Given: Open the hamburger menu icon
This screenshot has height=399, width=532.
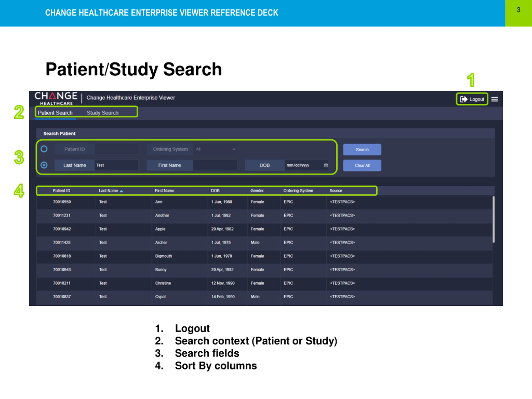Looking at the screenshot, I should pyautogui.click(x=494, y=99).
